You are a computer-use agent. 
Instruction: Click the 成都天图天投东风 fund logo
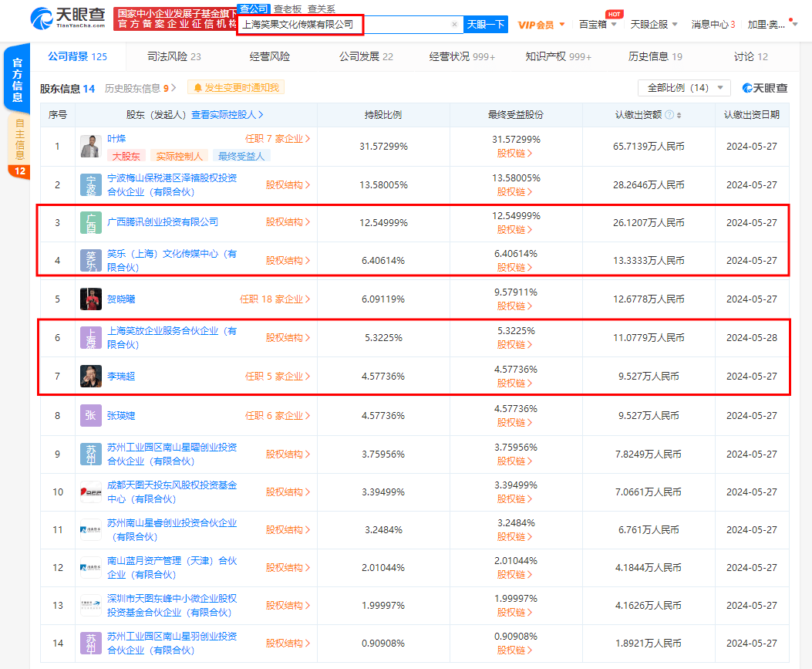[91, 492]
